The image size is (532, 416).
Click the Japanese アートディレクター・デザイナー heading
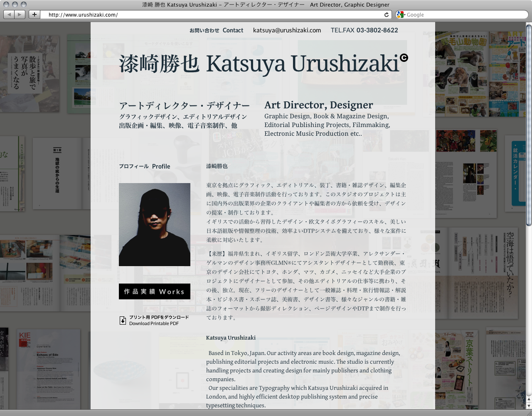tap(185, 105)
